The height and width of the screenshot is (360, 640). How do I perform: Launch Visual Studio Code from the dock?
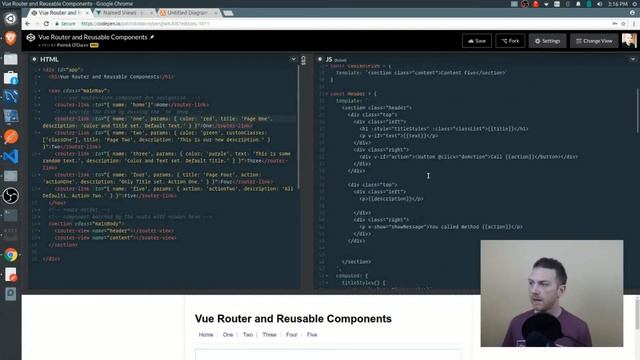[x=11, y=156]
